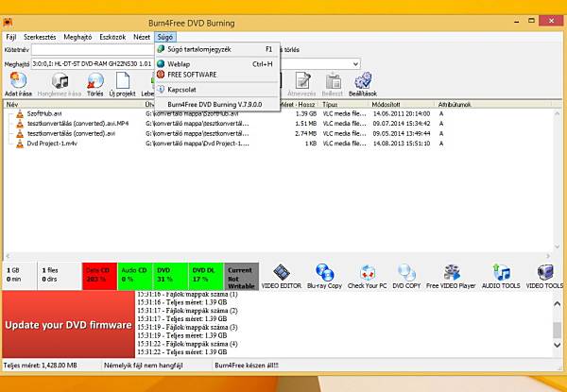
Task: Click the Törlés disc erase icon
Action: pos(95,84)
